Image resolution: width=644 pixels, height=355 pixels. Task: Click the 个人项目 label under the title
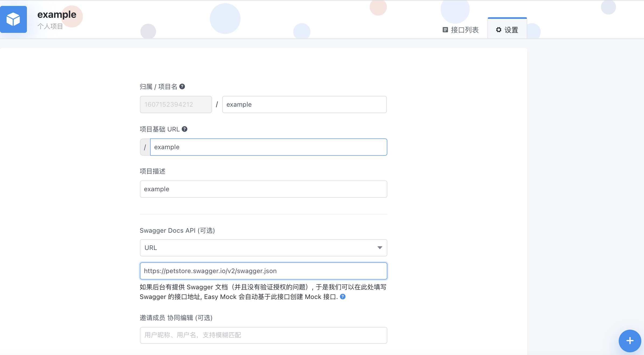point(50,26)
